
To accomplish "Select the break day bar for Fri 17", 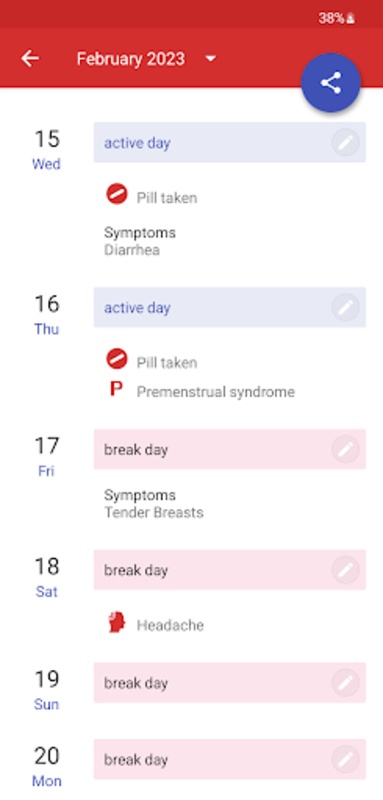I will (x=229, y=449).
